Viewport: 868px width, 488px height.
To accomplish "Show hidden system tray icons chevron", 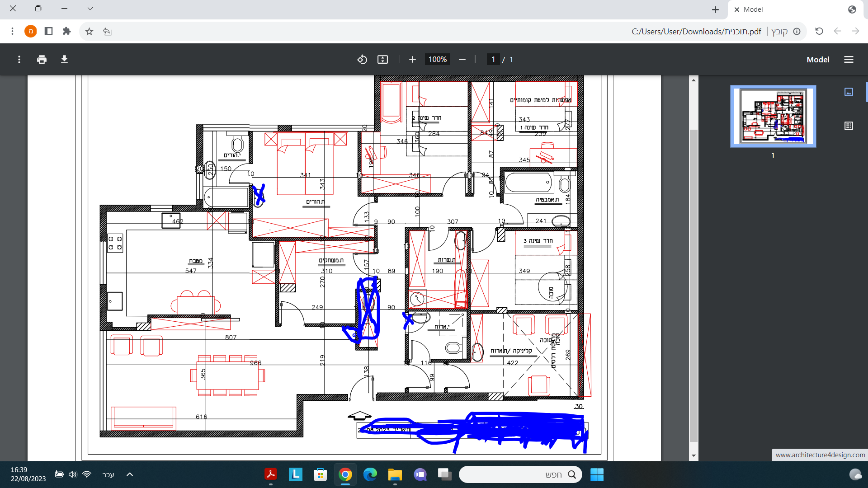I will pos(130,474).
